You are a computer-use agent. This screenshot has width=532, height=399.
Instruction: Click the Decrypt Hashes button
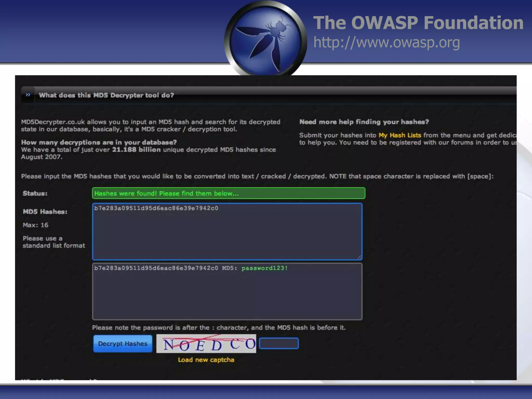123,343
